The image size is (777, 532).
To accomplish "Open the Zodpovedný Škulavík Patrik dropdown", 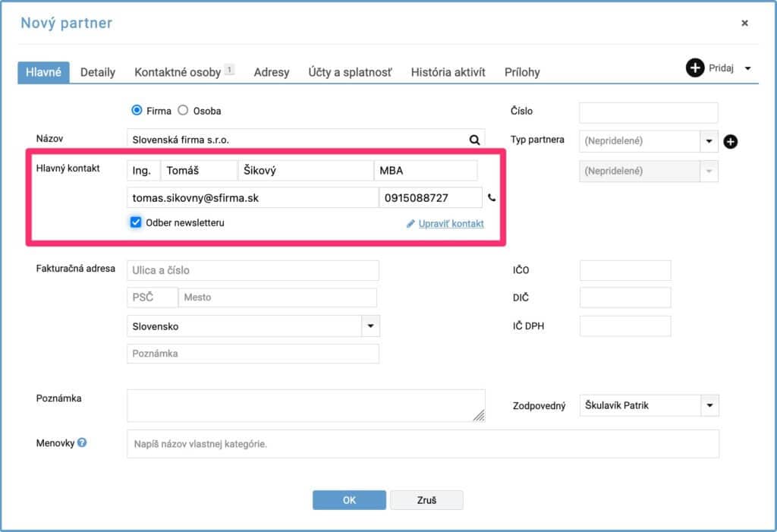I will click(x=709, y=405).
